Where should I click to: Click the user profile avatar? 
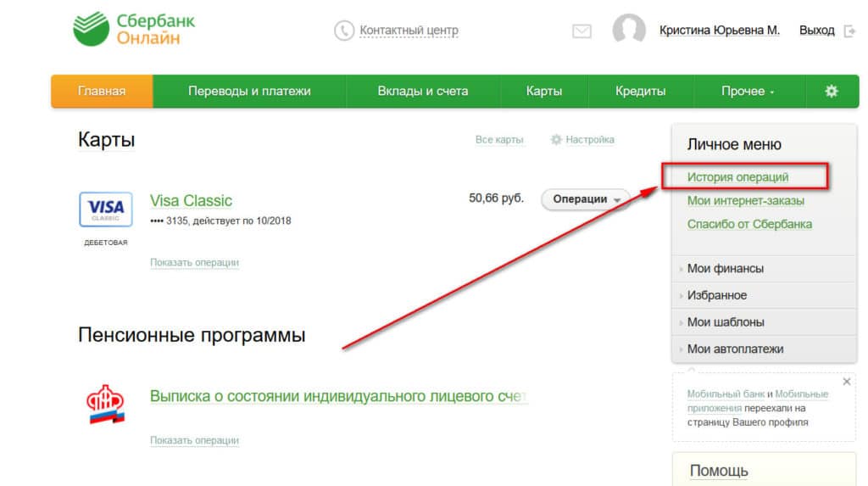click(x=629, y=31)
